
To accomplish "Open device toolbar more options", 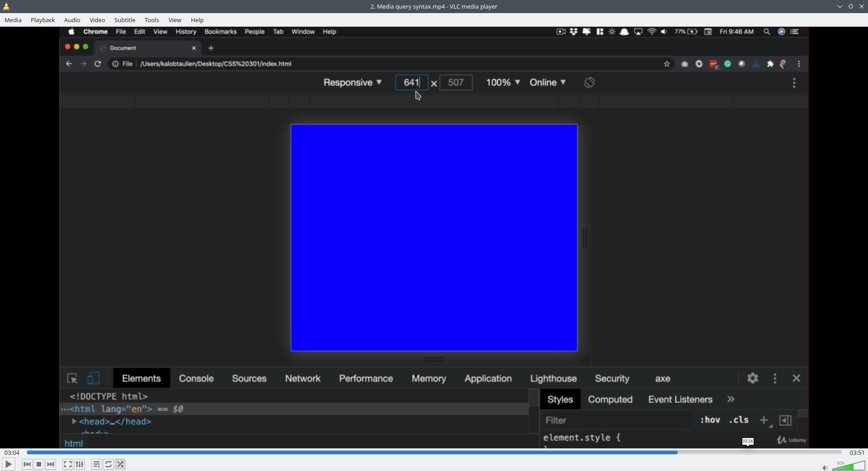I will pyautogui.click(x=794, y=83).
